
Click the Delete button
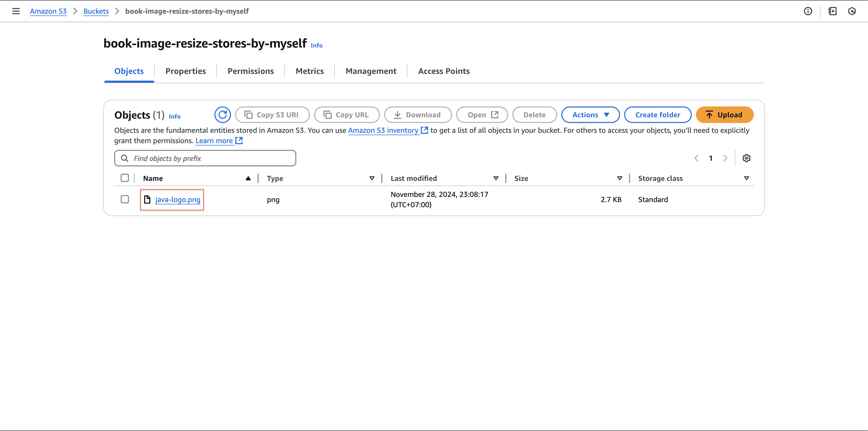[534, 115]
